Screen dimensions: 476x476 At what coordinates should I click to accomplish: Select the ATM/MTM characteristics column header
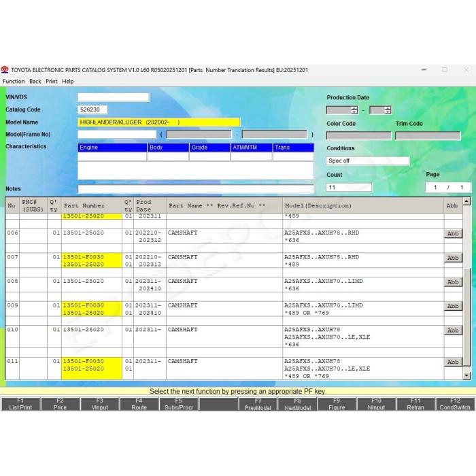pos(252,148)
